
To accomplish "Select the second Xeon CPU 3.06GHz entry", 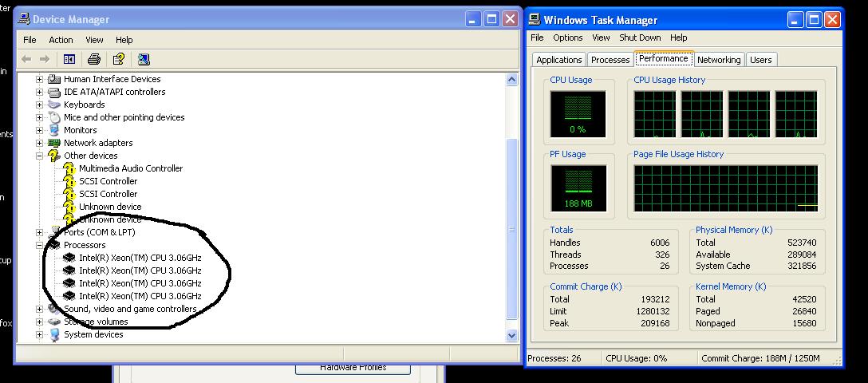I will (140, 270).
